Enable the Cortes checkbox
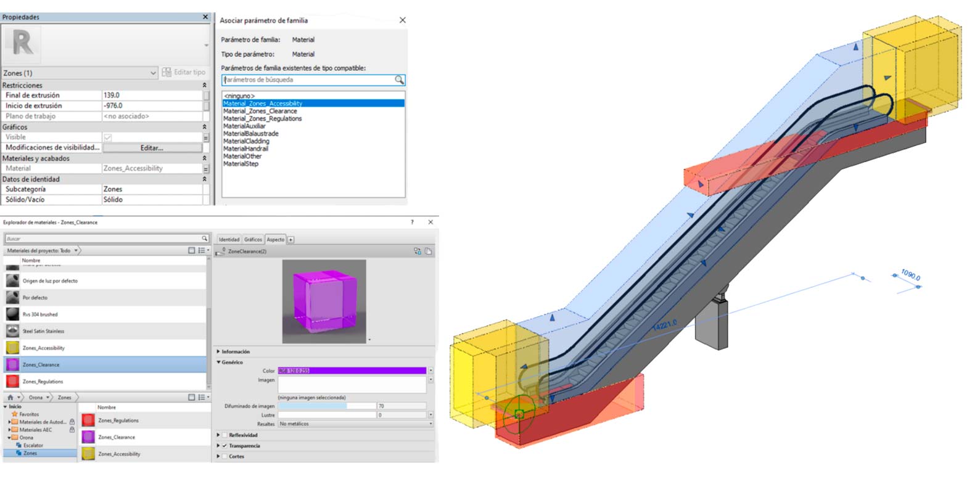The height and width of the screenshot is (479, 980). click(x=224, y=456)
